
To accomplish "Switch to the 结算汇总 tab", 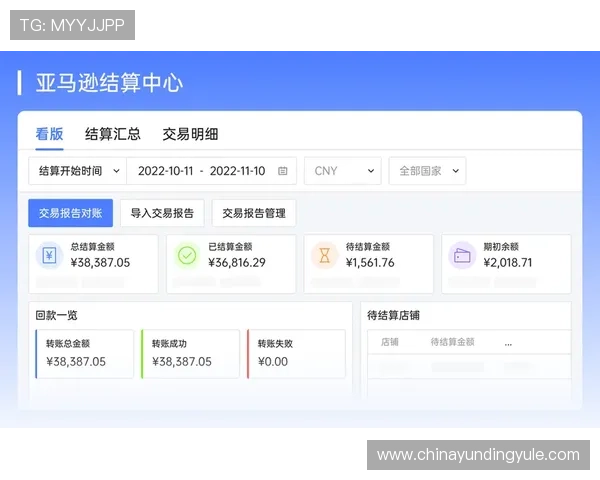I will (113, 134).
